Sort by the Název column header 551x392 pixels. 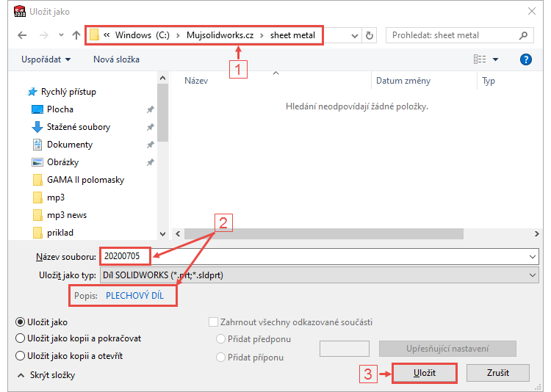[196, 81]
